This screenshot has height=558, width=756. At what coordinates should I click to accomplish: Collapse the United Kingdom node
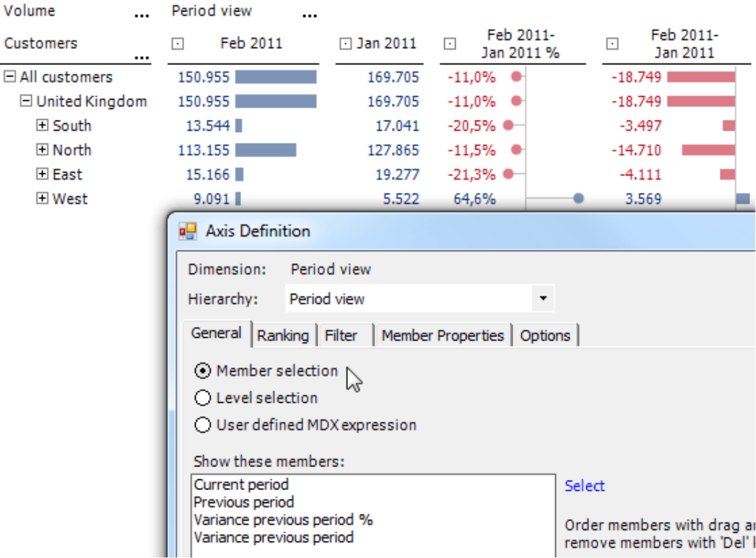click(x=26, y=101)
